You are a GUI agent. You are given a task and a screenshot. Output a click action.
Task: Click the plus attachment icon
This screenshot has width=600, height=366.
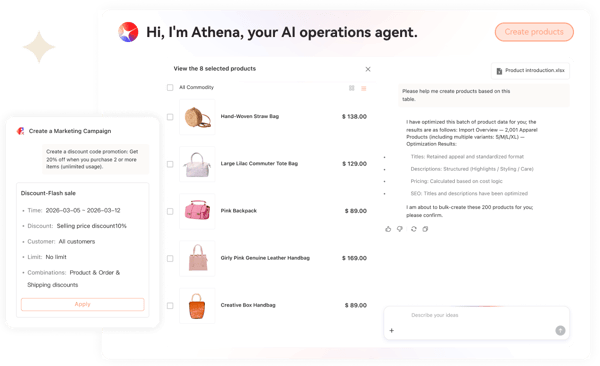point(391,330)
